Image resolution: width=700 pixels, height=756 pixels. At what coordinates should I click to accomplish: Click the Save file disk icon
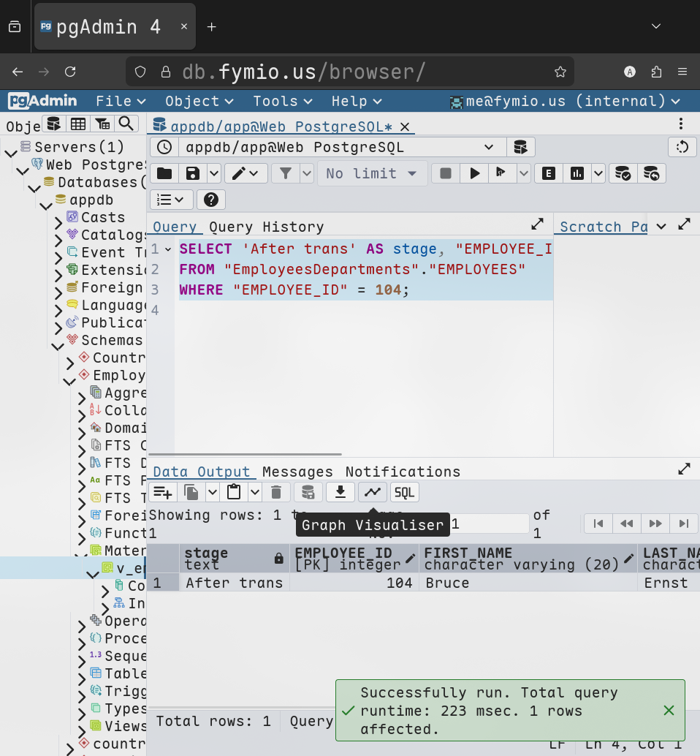point(193,173)
